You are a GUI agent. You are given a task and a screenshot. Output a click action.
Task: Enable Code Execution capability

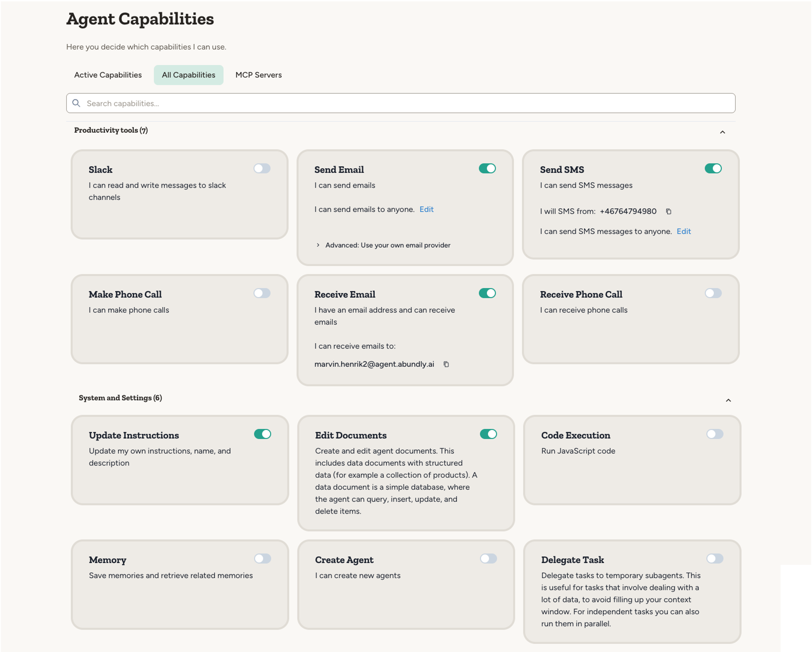click(x=715, y=434)
